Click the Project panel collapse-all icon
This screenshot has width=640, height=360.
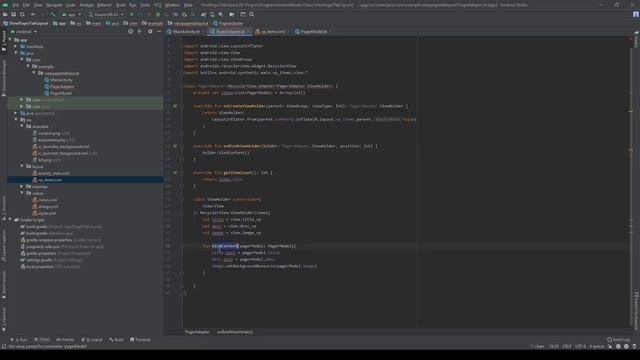140,31
